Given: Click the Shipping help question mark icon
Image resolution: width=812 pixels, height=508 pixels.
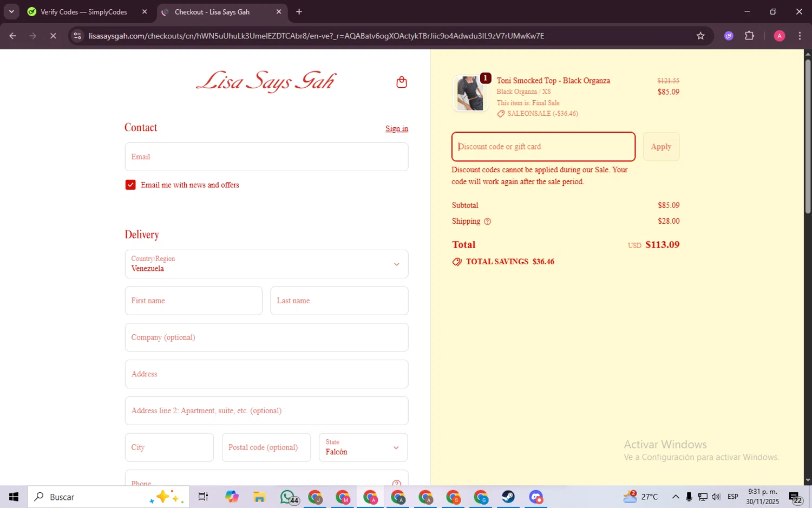Looking at the screenshot, I should [487, 222].
